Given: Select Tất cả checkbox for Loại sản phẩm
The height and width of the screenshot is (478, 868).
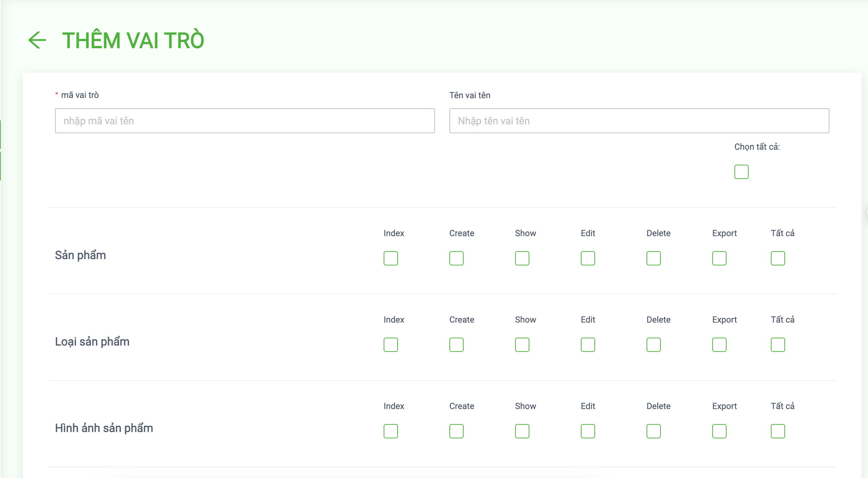Looking at the screenshot, I should [x=778, y=345].
